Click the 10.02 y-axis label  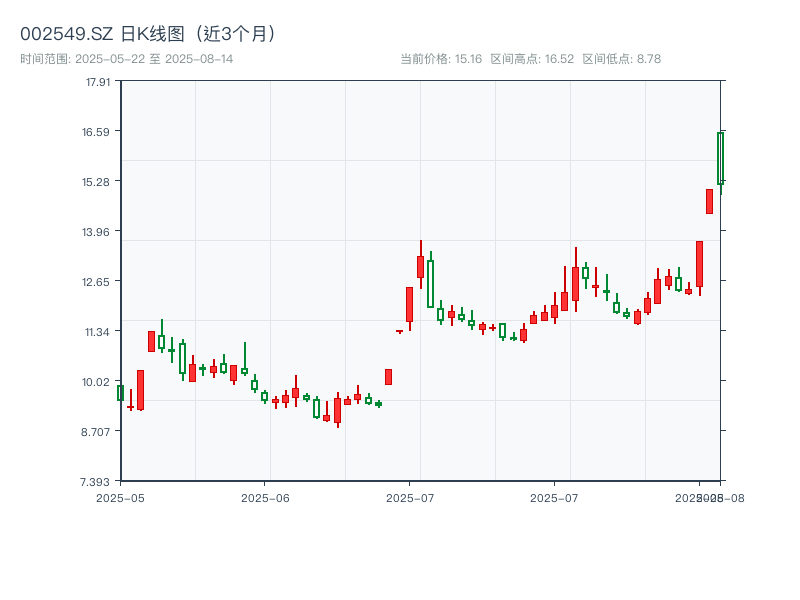pyautogui.click(x=97, y=382)
